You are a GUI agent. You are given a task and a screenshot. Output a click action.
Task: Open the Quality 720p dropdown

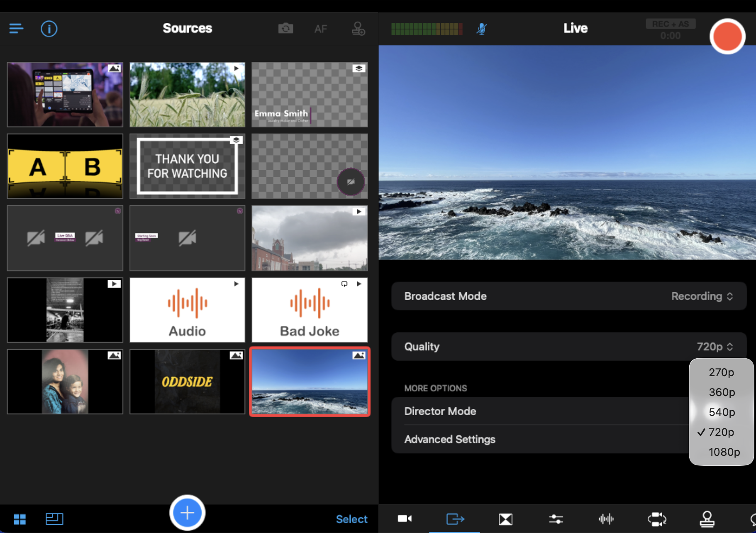point(714,347)
